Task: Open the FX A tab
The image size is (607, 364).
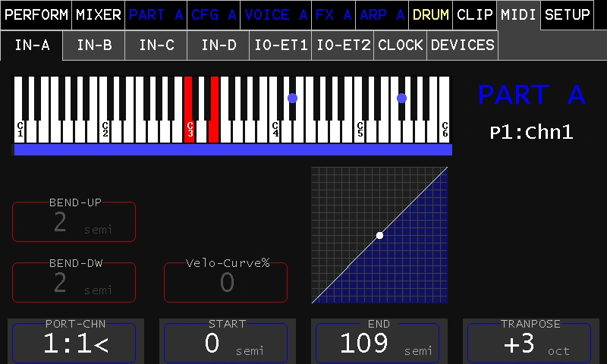Action: 333,14
